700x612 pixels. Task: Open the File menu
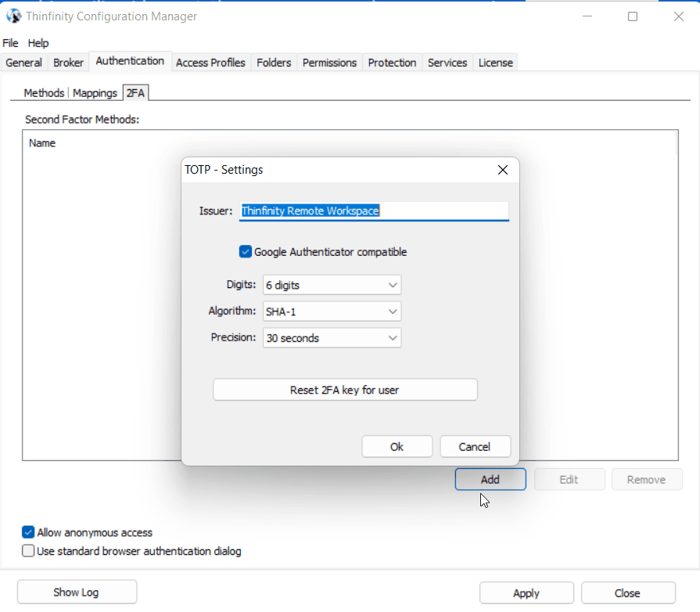10,43
